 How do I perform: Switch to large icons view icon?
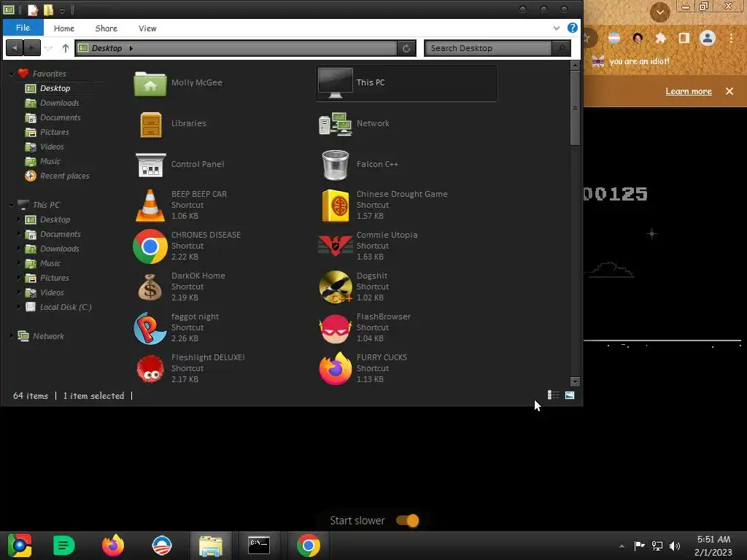(570, 395)
